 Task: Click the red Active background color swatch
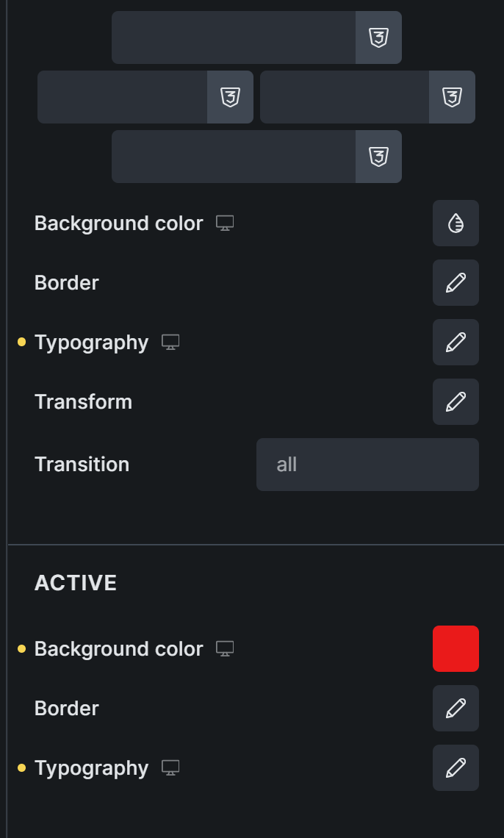coord(456,649)
